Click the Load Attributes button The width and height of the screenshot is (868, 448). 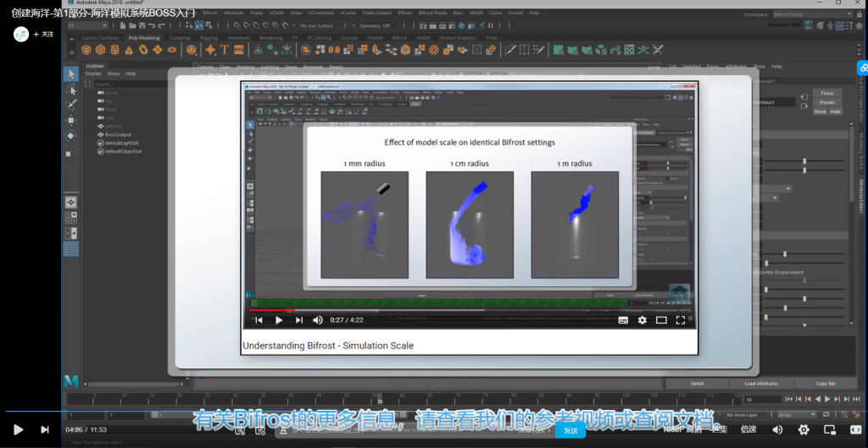[761, 384]
